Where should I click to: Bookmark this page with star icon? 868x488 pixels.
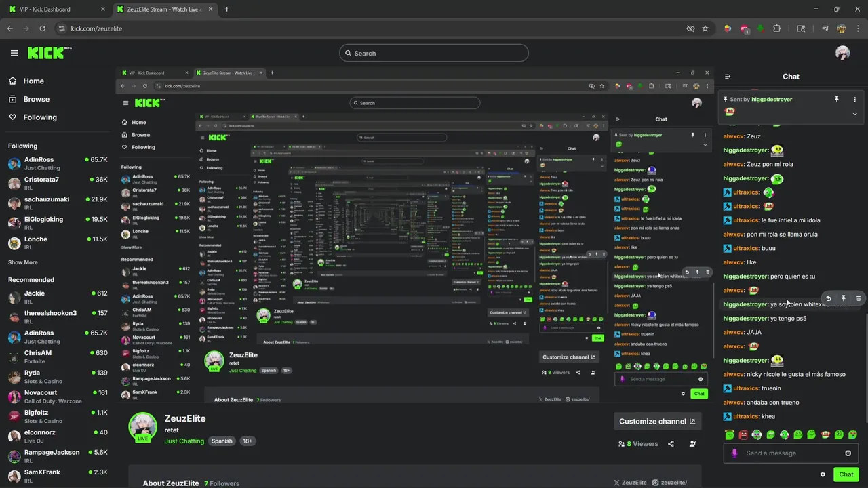[x=705, y=28]
